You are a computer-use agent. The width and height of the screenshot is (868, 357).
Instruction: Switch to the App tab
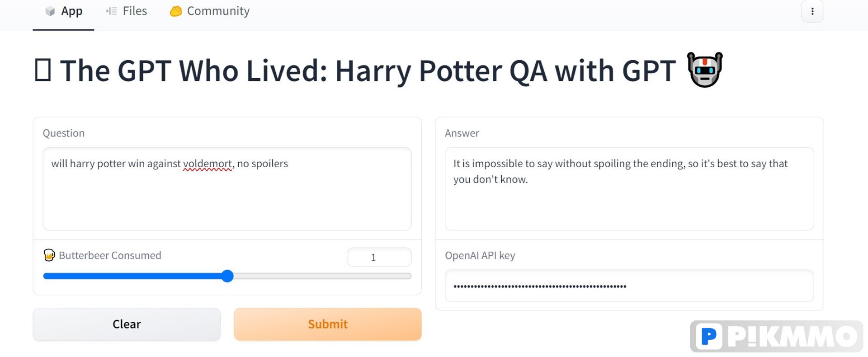tap(63, 11)
